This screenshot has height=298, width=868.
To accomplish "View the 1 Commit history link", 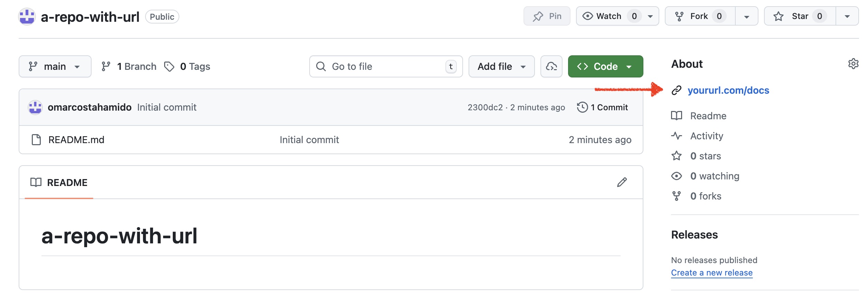I will pyautogui.click(x=602, y=107).
